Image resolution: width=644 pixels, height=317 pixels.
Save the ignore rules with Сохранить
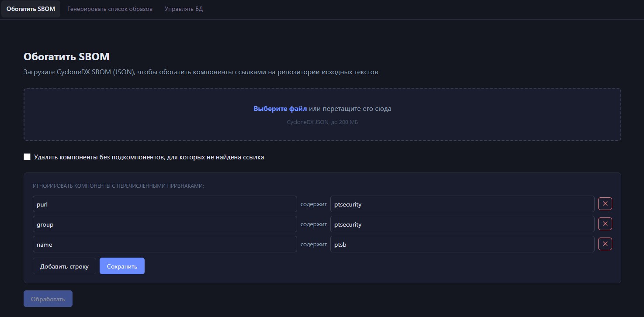(x=122, y=266)
